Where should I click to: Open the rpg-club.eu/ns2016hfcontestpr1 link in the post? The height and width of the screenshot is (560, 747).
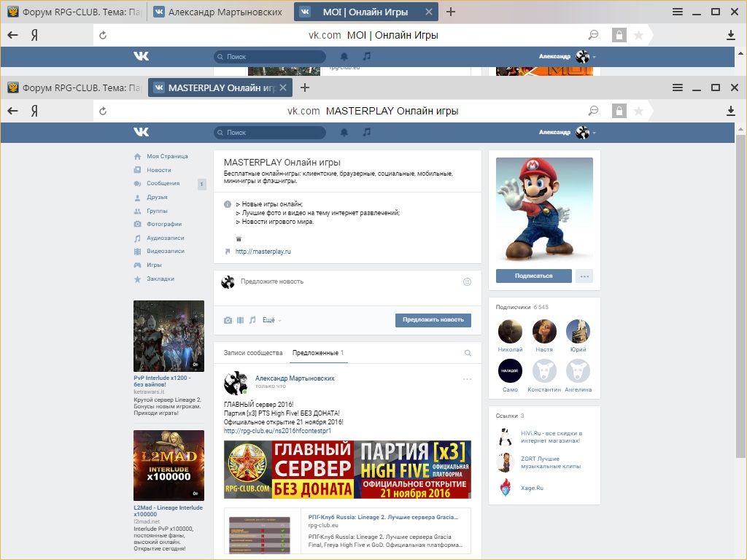tap(277, 431)
